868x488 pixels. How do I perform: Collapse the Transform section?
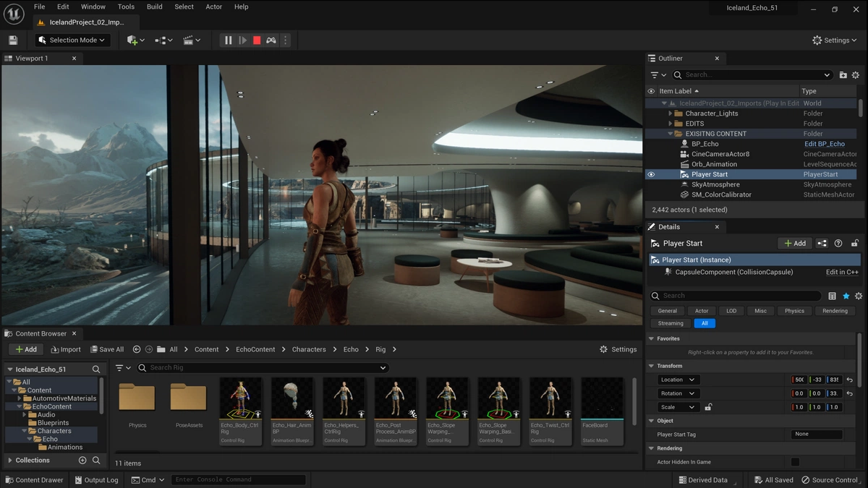point(651,366)
